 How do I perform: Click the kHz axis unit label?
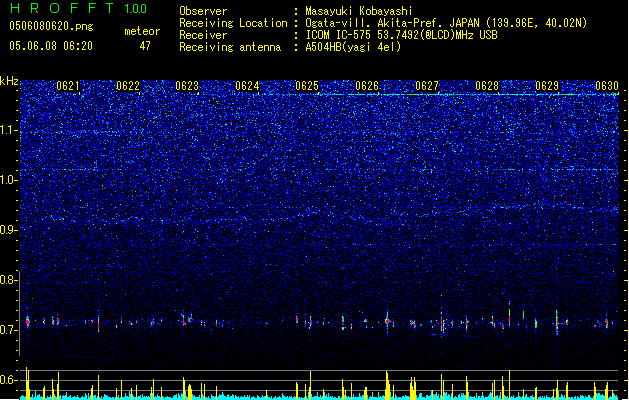pyautogui.click(x=9, y=81)
